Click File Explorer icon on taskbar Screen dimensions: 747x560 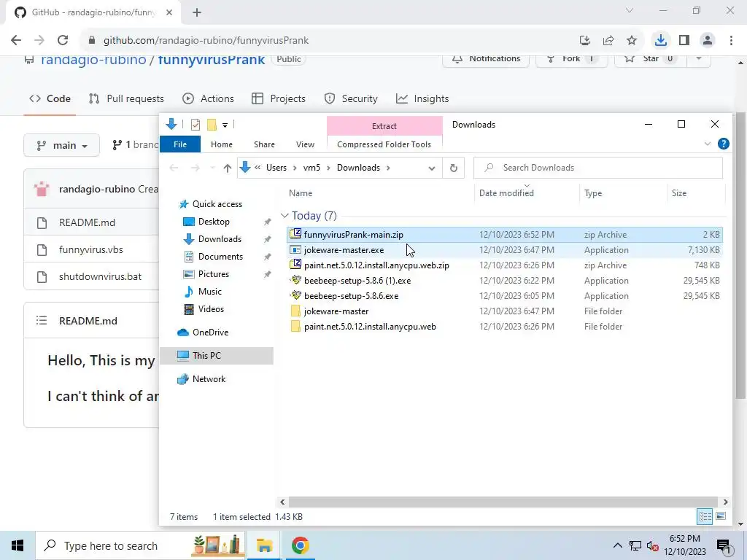point(264,545)
